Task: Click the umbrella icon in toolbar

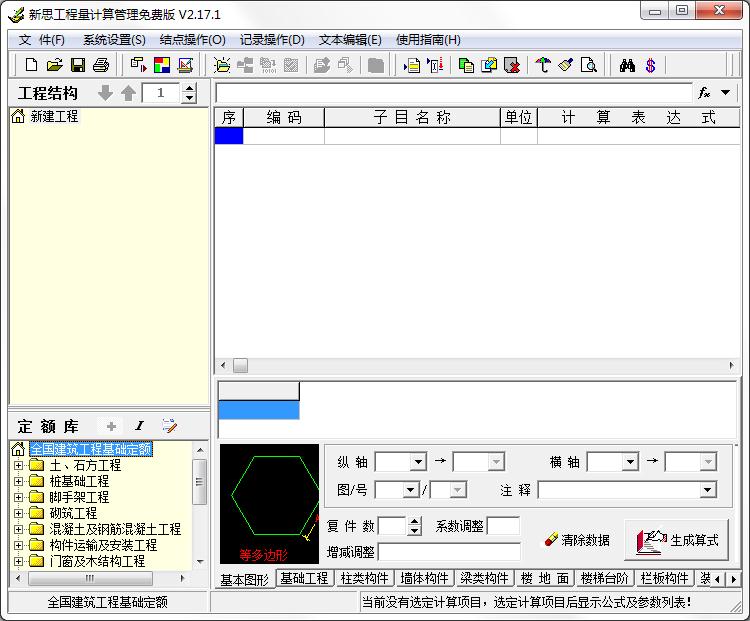Action: click(543, 66)
